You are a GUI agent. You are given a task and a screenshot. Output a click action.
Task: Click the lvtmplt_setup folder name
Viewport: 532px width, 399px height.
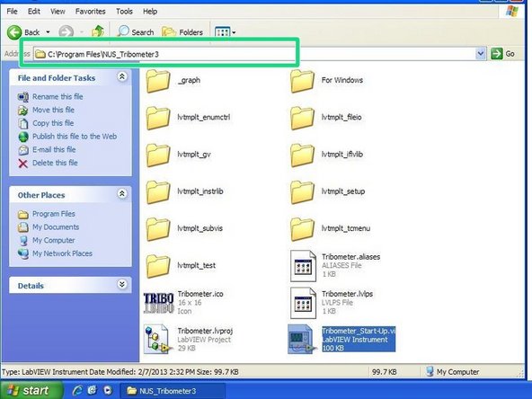[343, 191]
